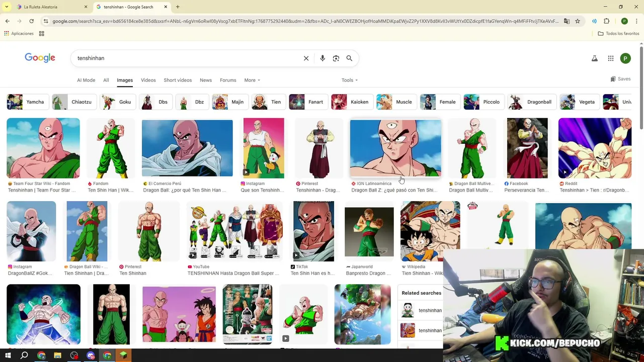Open the Forums tab
The height and width of the screenshot is (362, 644).
(228, 80)
